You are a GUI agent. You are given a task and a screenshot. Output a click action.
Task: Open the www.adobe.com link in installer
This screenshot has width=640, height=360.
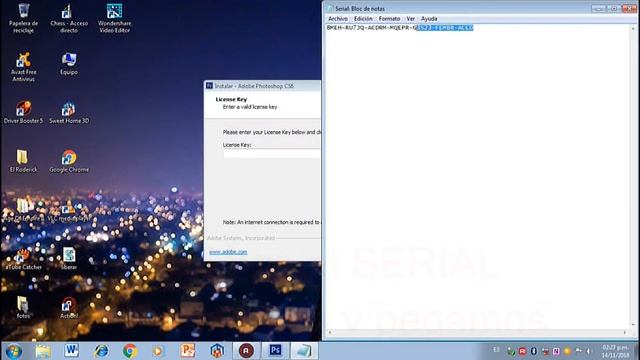coord(228,252)
